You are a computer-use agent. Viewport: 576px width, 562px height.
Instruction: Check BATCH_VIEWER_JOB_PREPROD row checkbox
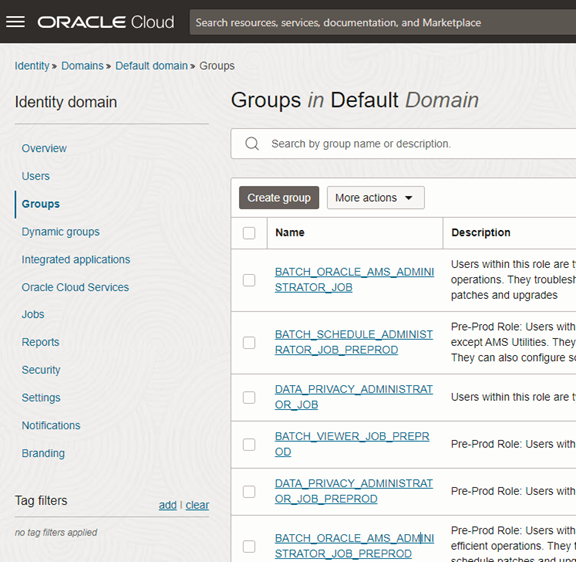pos(249,444)
